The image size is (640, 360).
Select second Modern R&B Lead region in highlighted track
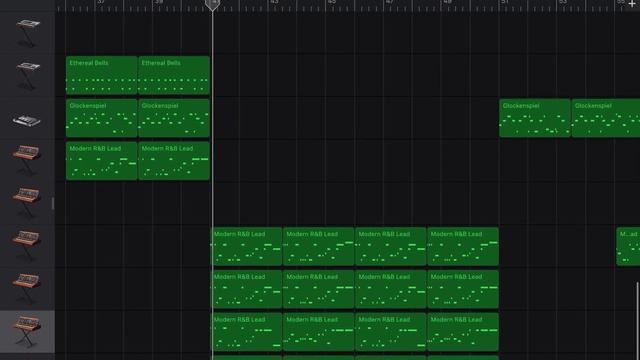pos(318,332)
